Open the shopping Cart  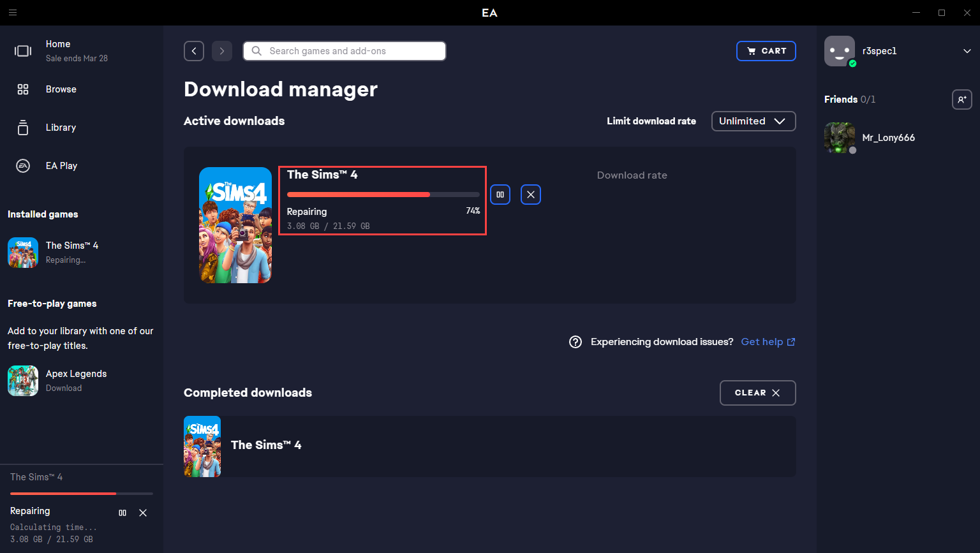click(766, 51)
